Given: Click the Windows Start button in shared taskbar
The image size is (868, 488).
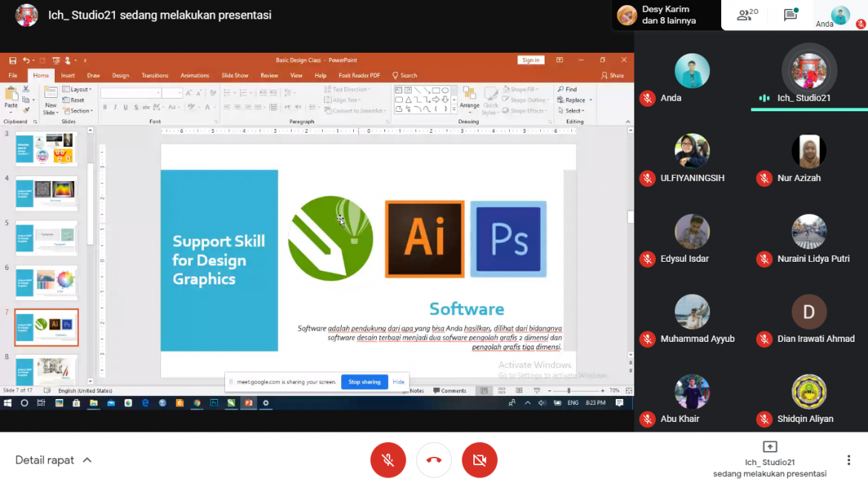Looking at the screenshot, I should click(x=8, y=403).
